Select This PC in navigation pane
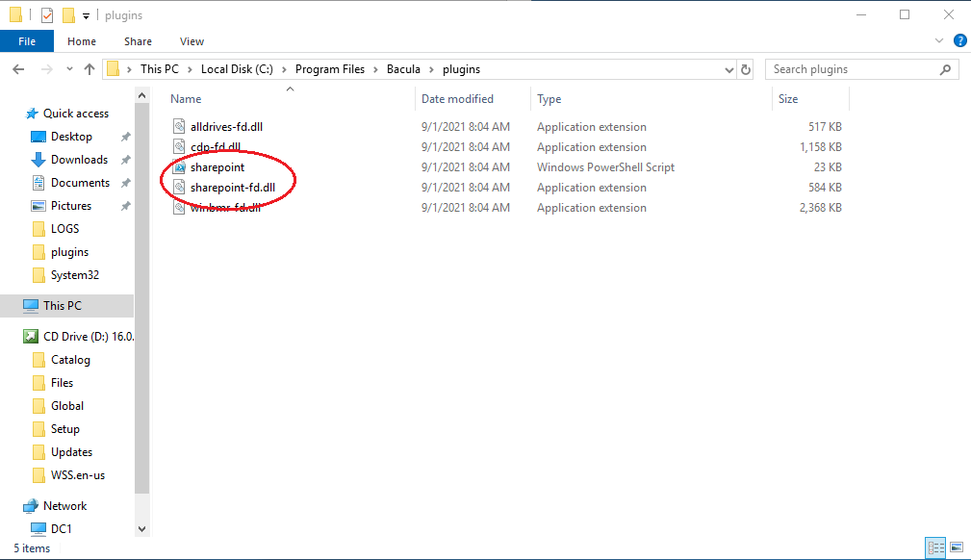Screen dimensions: 971x560 coord(62,305)
